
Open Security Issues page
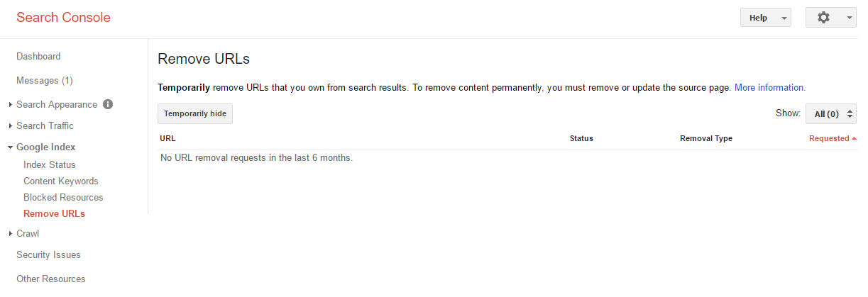[x=48, y=254]
